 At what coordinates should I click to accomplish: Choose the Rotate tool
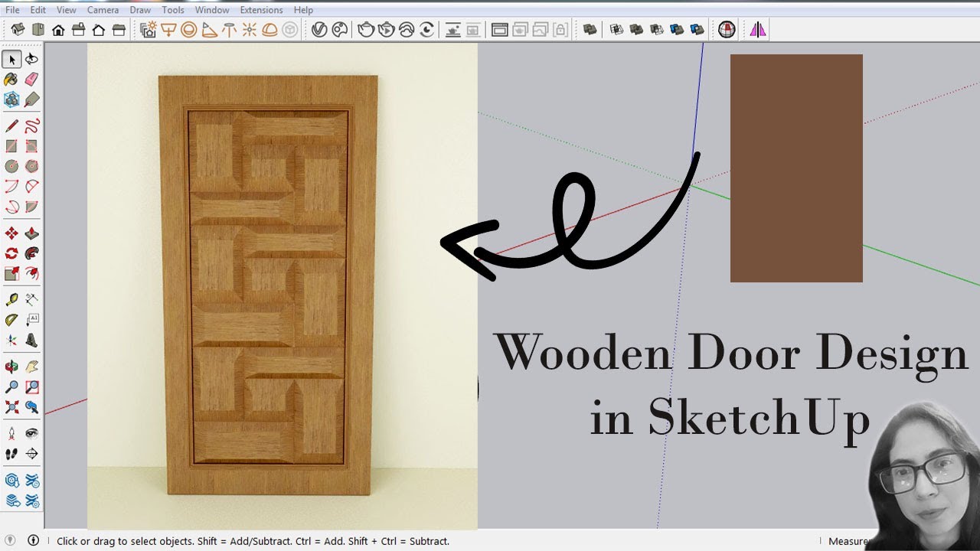click(x=11, y=253)
